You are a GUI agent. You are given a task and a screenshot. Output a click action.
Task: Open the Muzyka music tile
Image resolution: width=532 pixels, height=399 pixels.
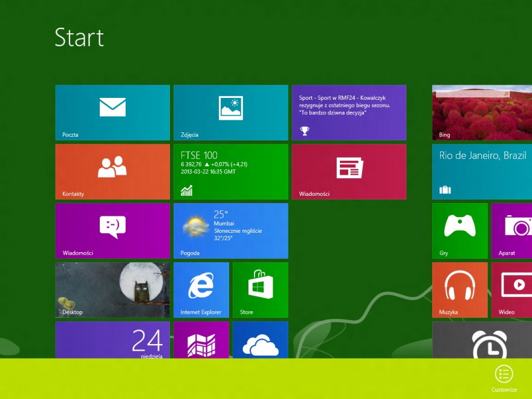click(x=459, y=290)
